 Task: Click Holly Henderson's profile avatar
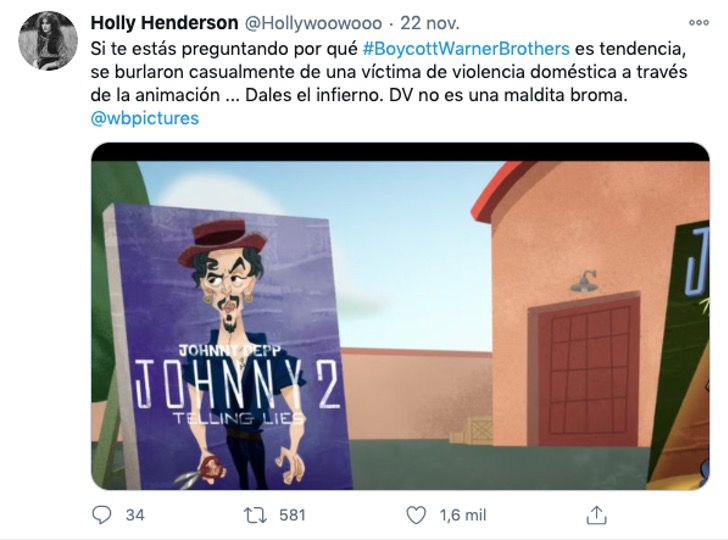click(48, 41)
